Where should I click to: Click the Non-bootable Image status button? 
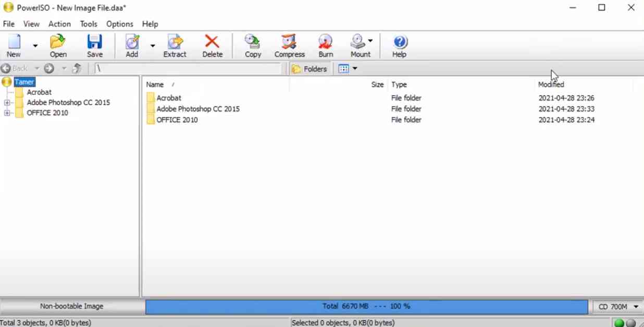pos(71,307)
